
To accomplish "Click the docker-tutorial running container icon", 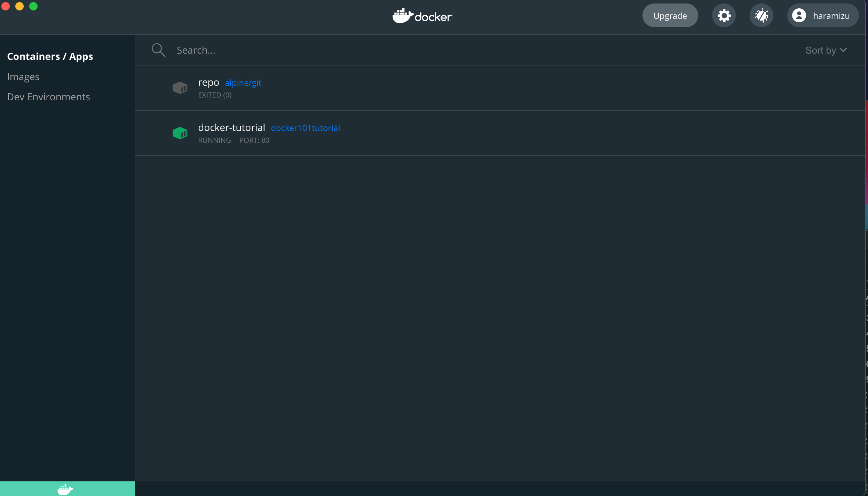I will (x=180, y=132).
